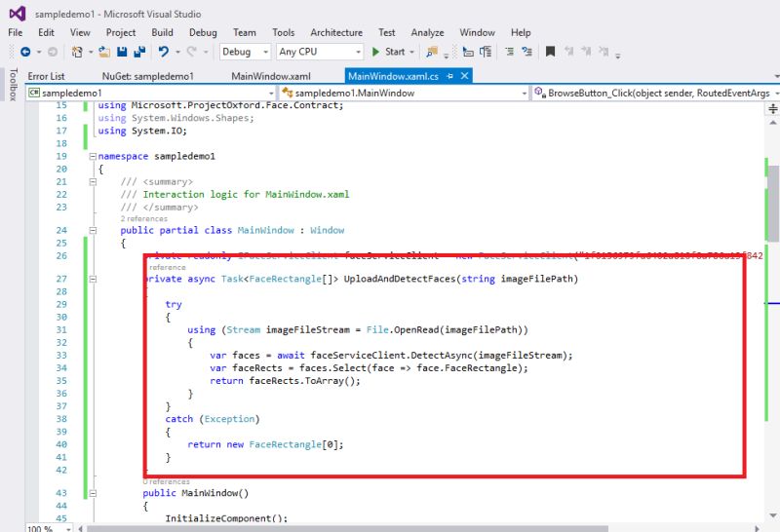Click the horizontal scrollbar thumb at the bottom
Screen dimensions: 780x532
(x=348, y=528)
